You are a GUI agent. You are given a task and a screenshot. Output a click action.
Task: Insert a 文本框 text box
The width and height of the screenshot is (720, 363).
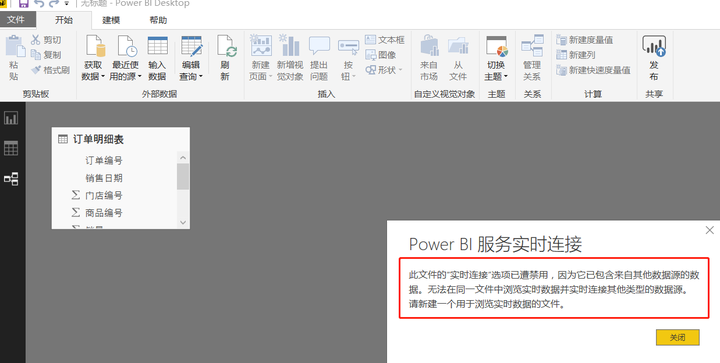(385, 40)
